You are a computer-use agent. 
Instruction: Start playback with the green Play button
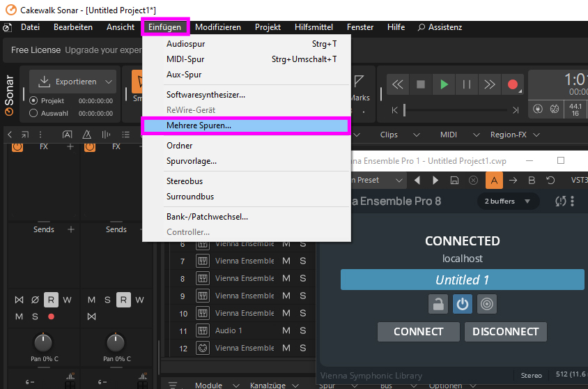444,84
